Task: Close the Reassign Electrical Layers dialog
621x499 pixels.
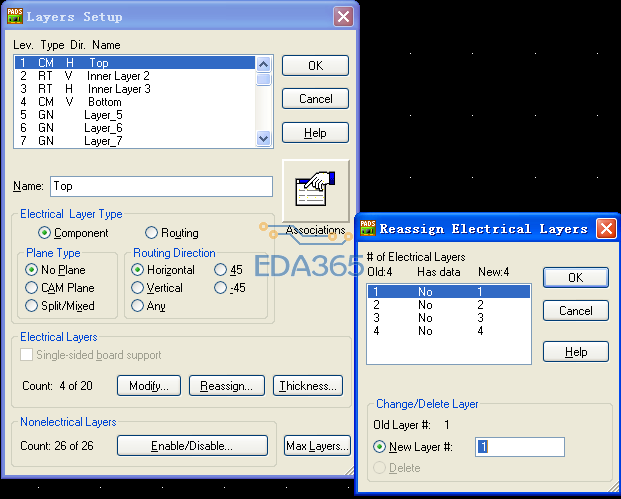Action: click(606, 229)
